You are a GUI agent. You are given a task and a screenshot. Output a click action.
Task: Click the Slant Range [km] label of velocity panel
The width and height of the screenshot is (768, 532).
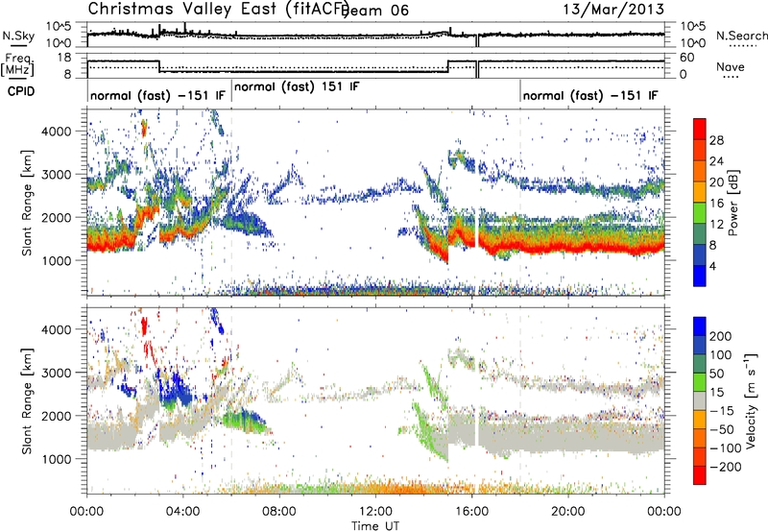pyautogui.click(x=27, y=400)
